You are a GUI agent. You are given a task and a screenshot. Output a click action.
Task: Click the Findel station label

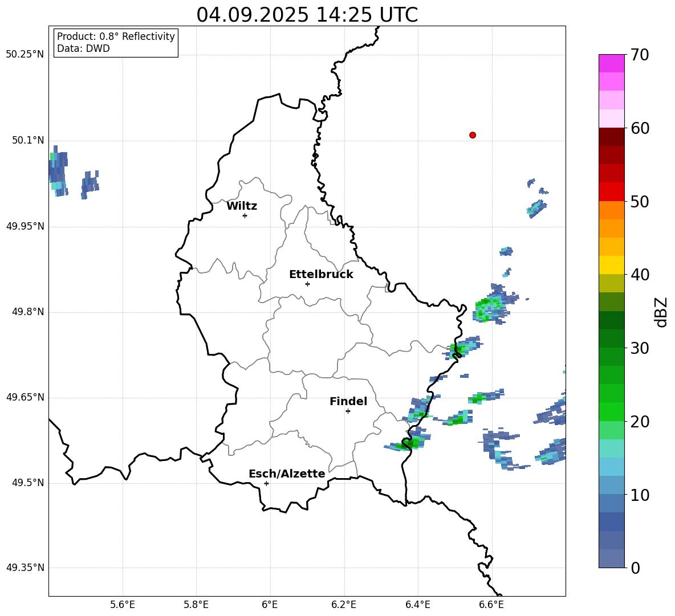click(x=348, y=401)
